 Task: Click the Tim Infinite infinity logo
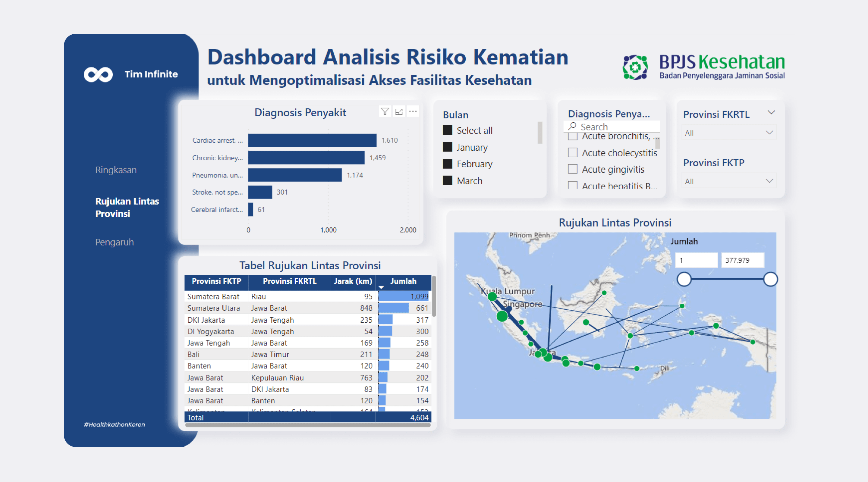[98, 74]
